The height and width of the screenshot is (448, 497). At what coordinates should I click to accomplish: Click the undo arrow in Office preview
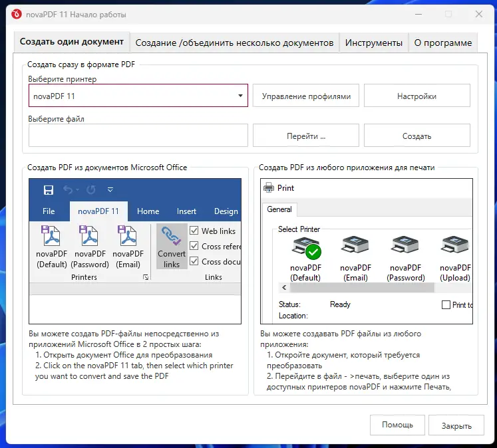coord(68,189)
